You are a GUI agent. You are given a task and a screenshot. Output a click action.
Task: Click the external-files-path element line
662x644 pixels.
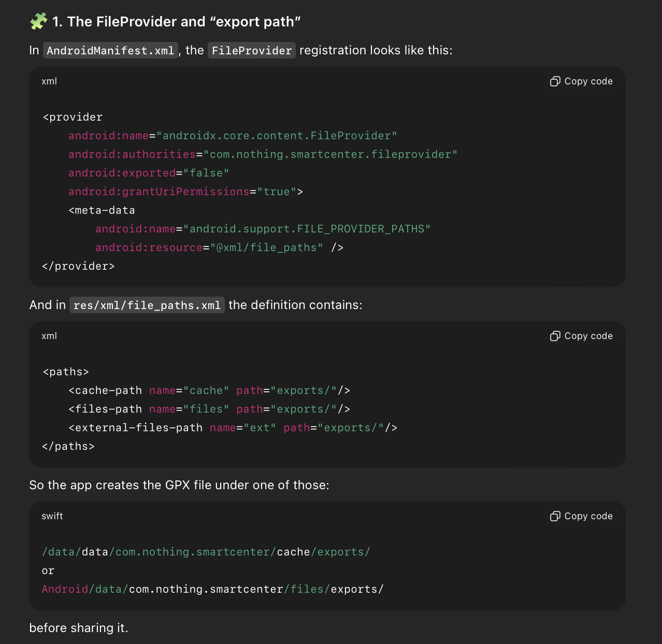[233, 428]
